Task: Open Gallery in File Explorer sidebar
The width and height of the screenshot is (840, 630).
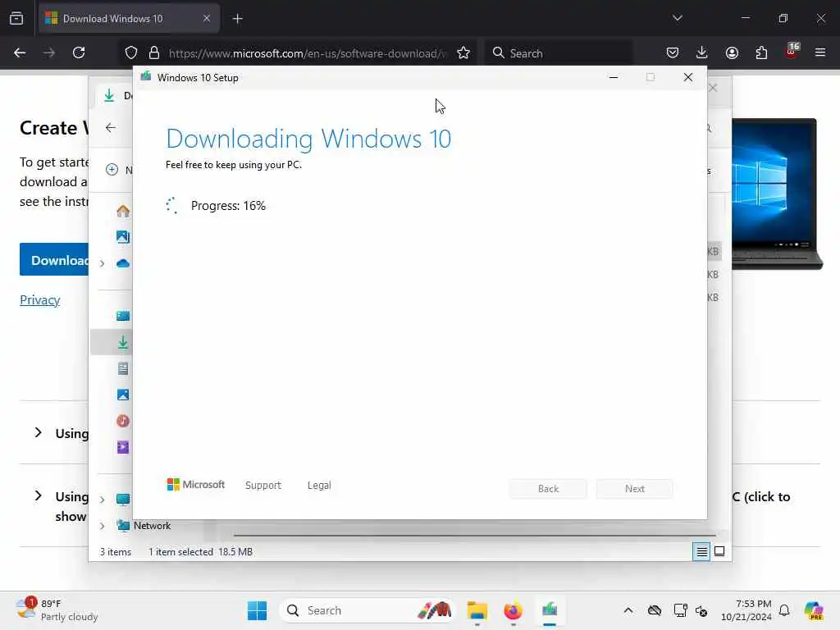Action: tap(123, 237)
